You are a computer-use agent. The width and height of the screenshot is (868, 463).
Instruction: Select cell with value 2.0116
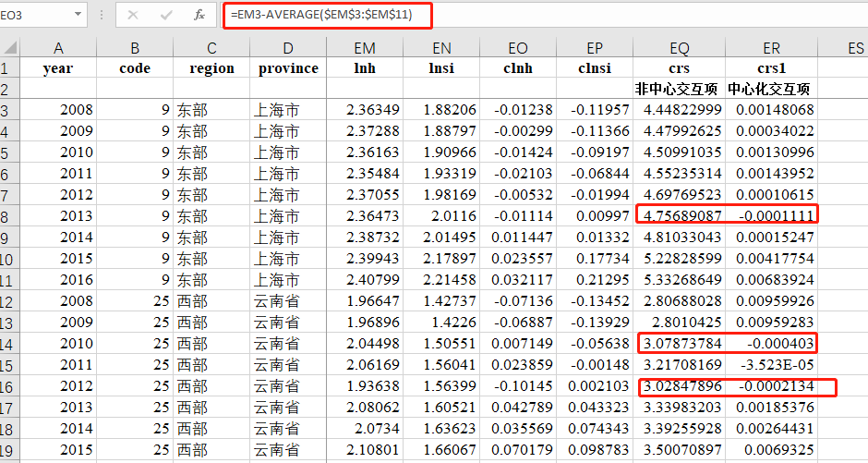[441, 216]
